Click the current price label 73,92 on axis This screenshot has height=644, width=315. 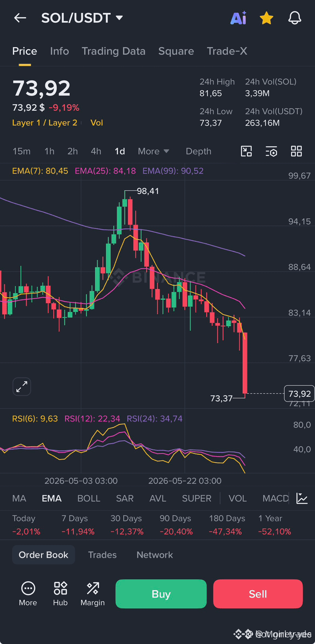tap(299, 394)
